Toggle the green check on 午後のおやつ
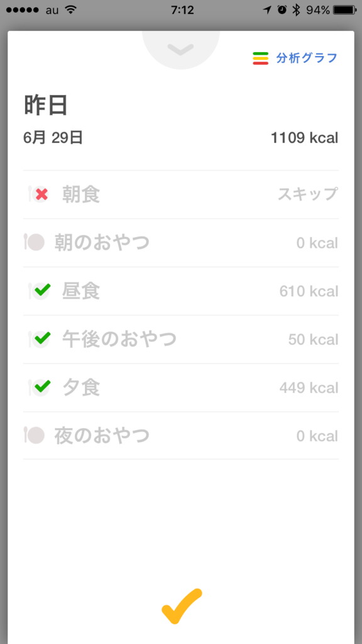Screen dimensions: 362x644 [39, 339]
